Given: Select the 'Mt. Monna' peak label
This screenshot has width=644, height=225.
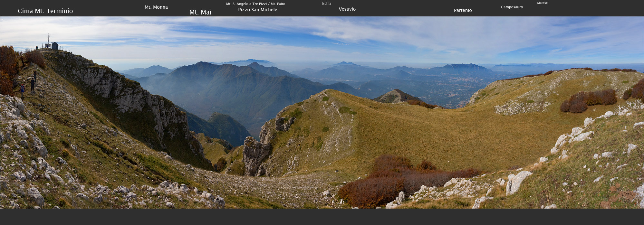Looking at the screenshot, I should click(x=156, y=7).
